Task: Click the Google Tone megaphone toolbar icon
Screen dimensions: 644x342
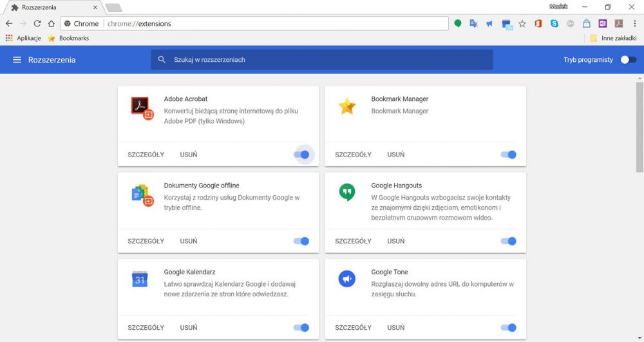Action: tap(489, 24)
